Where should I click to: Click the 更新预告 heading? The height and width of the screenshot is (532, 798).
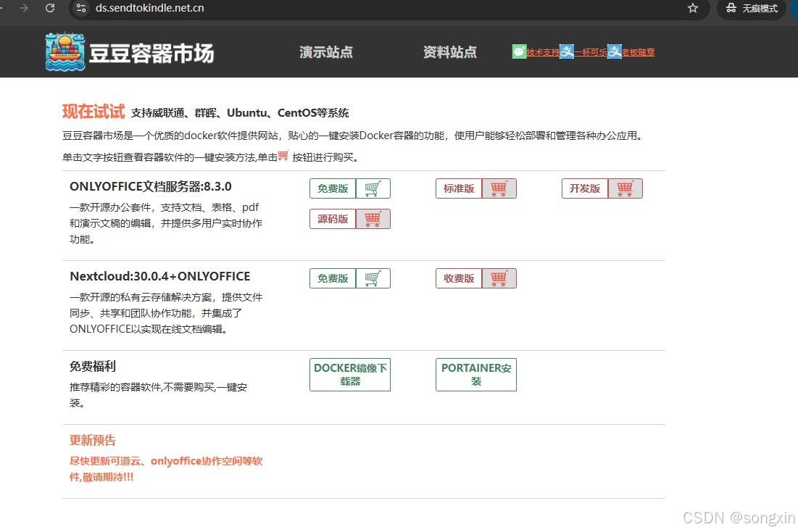click(93, 441)
